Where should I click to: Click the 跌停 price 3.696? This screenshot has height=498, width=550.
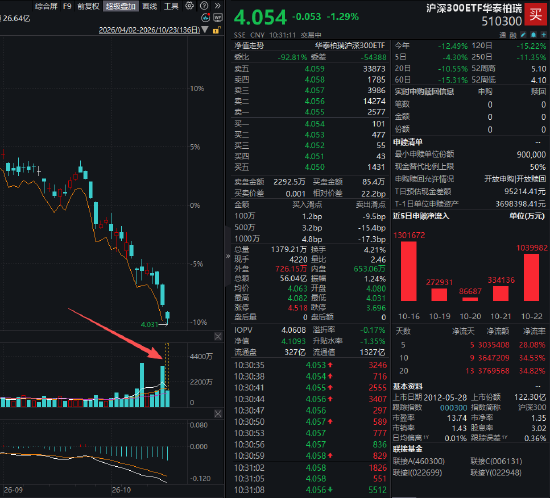point(376,308)
